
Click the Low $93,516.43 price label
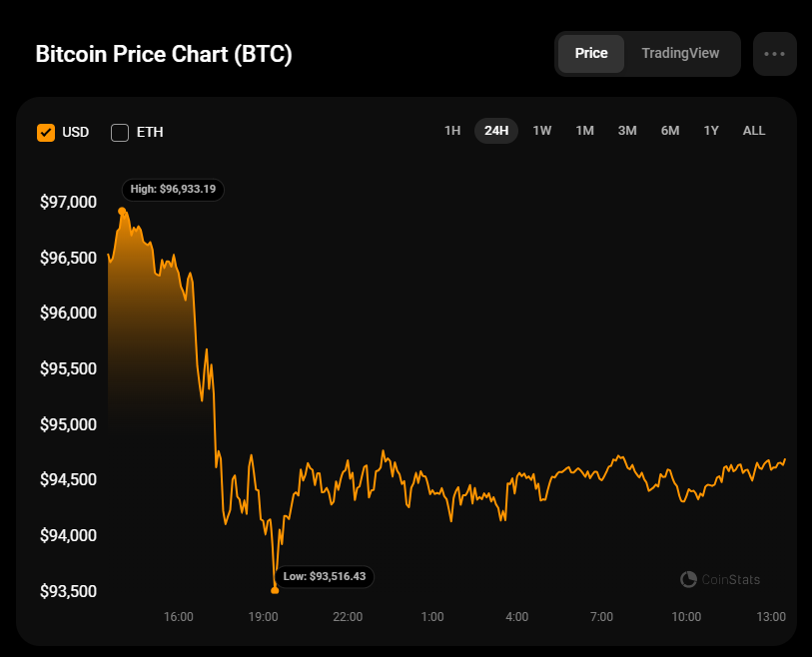pos(325,576)
